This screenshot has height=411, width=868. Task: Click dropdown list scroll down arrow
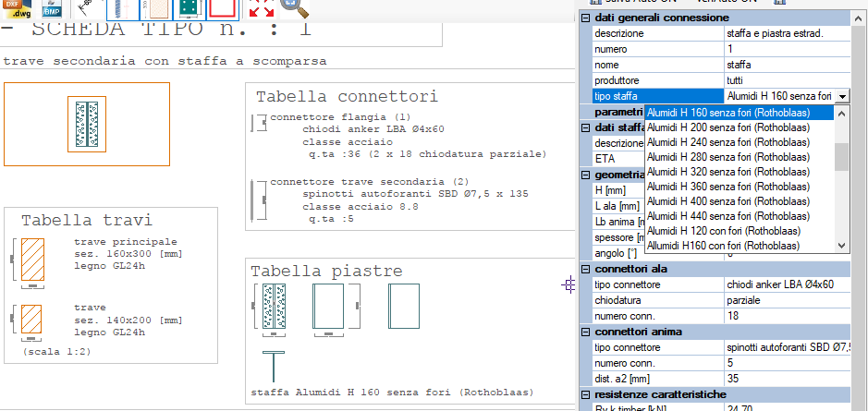tap(841, 246)
